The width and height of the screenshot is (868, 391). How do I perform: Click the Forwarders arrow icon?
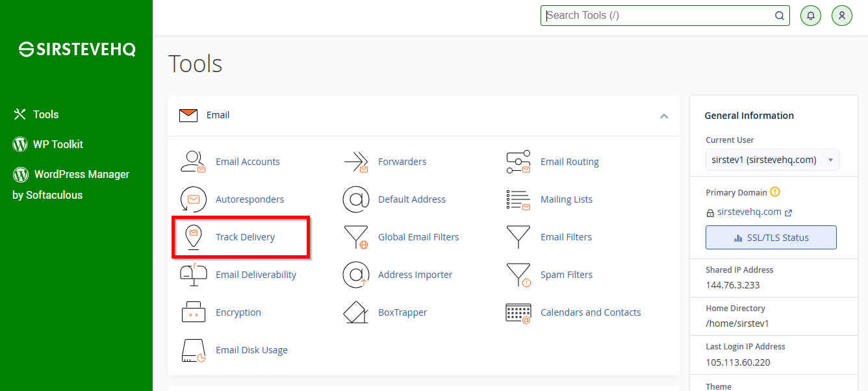pyautogui.click(x=355, y=162)
